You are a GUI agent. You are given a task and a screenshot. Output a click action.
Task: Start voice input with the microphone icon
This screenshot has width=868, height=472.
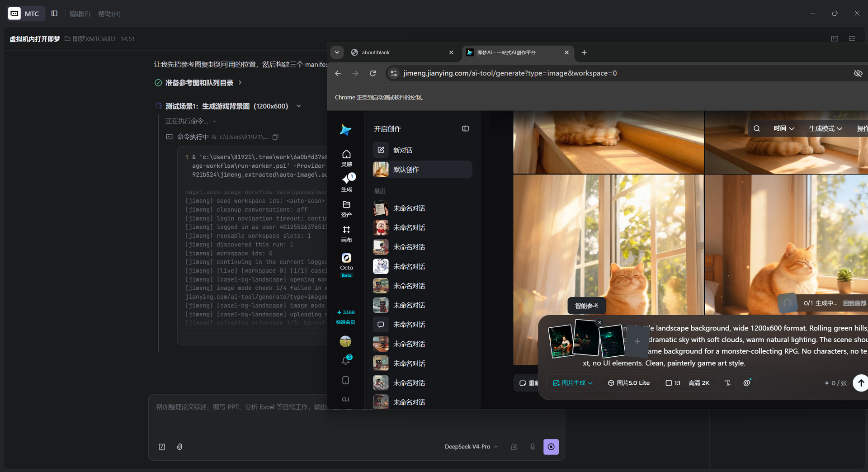pos(533,447)
